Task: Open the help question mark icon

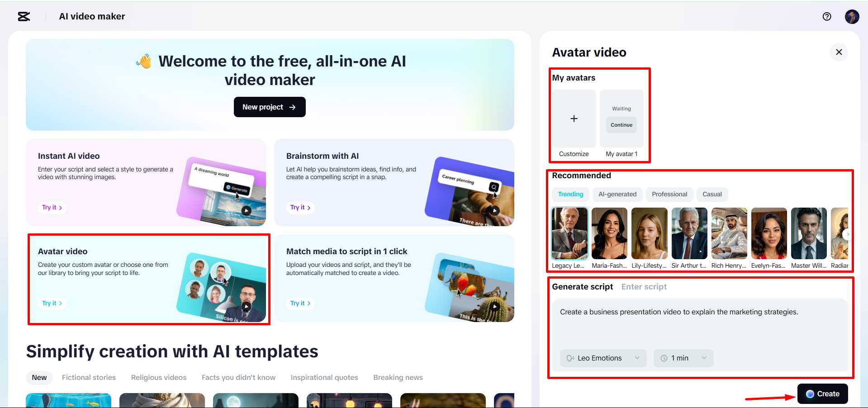Action: click(827, 16)
